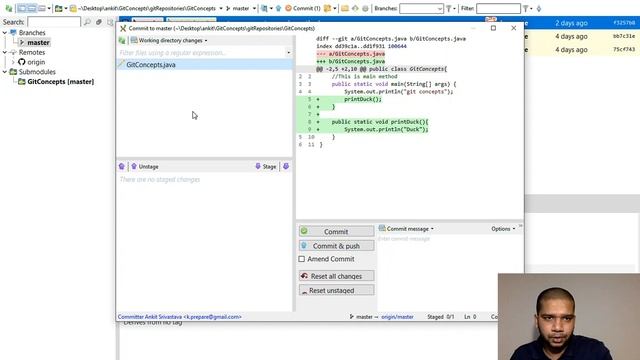Screen dimensions: 640x360
Task: Click into the commit message text area
Action: [449, 273]
